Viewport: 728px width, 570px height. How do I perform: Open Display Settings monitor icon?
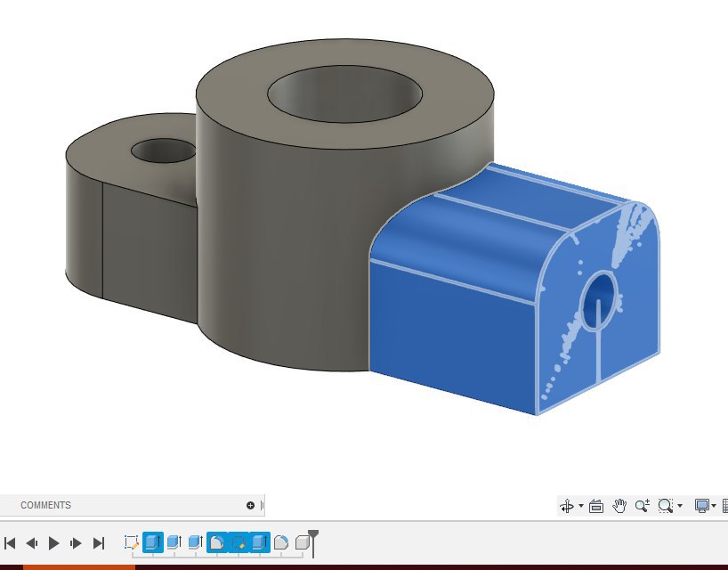[701, 505]
